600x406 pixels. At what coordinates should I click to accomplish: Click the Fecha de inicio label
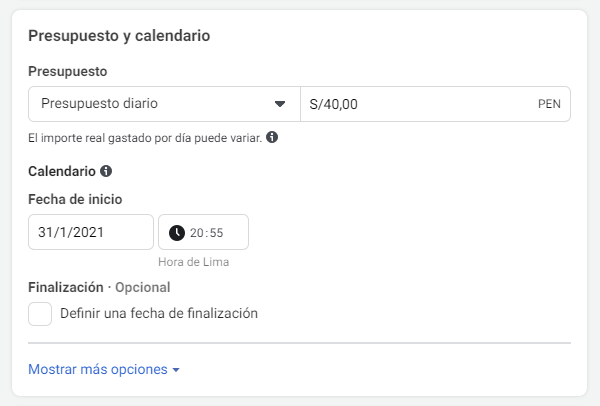(x=75, y=199)
